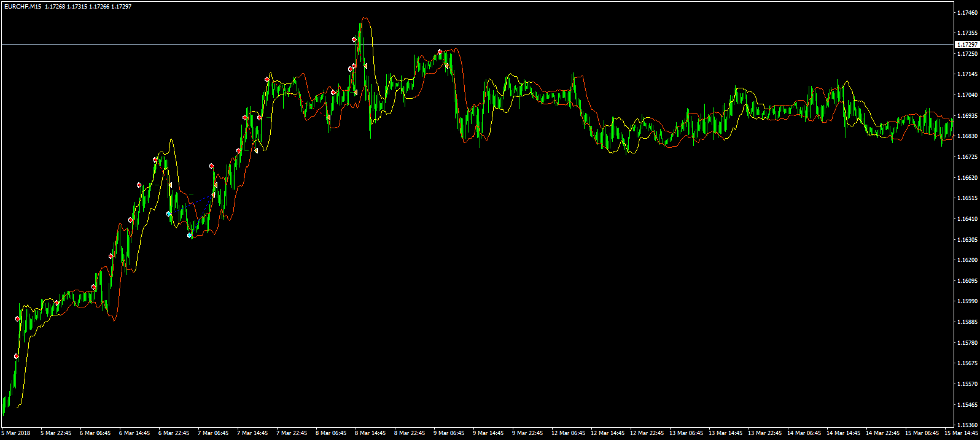Image resolution: width=980 pixels, height=440 pixels.
Task: Click the 12 Mar 14:45 time label
Action: click(x=607, y=433)
